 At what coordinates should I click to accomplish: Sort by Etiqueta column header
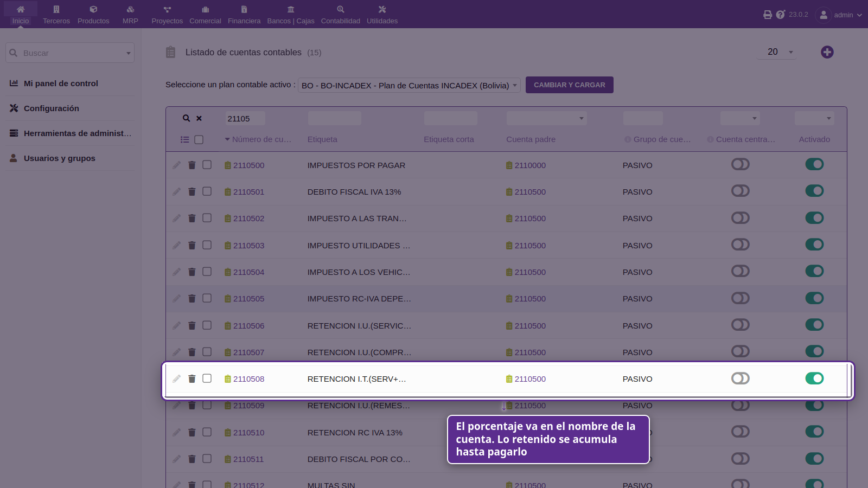[x=322, y=139]
